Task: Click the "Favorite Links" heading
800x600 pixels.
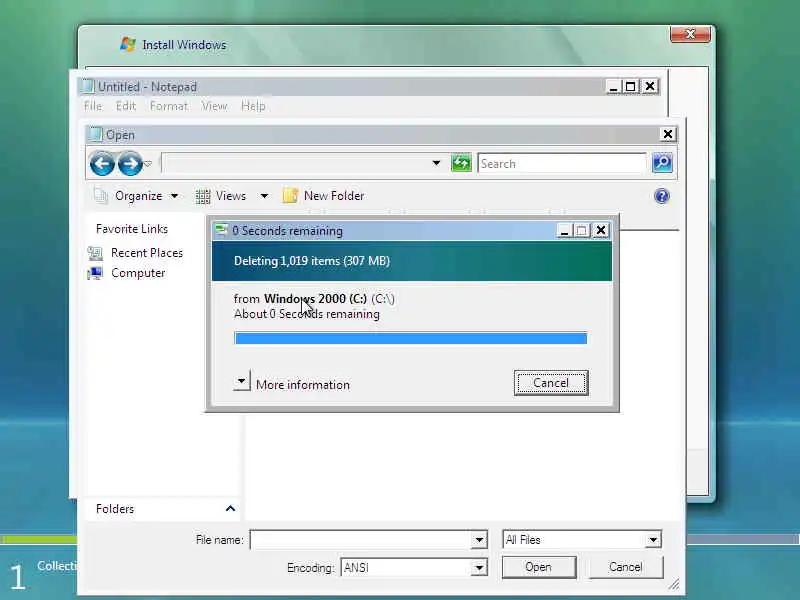Action: point(132,229)
